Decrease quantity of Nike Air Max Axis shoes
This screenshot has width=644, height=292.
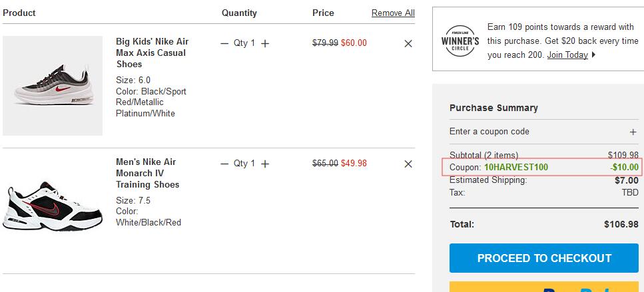tap(224, 43)
